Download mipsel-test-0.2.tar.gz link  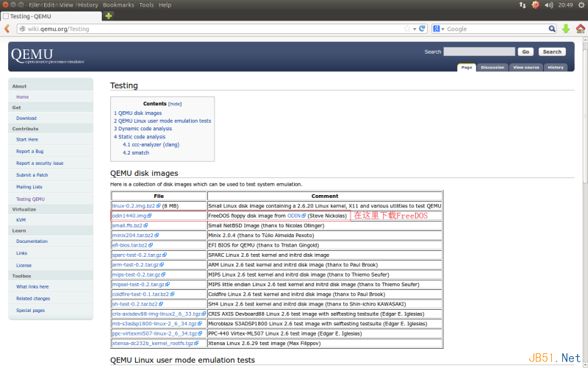coord(140,284)
